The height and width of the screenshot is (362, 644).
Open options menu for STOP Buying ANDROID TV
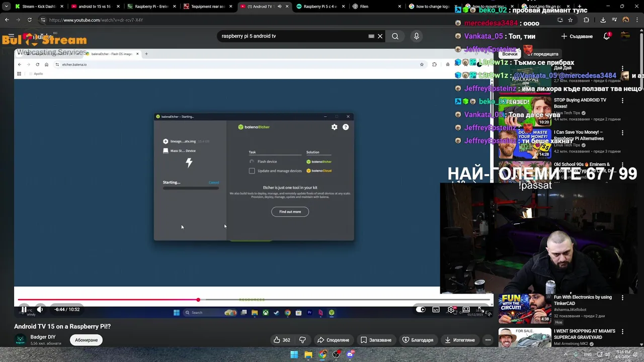[x=622, y=101]
